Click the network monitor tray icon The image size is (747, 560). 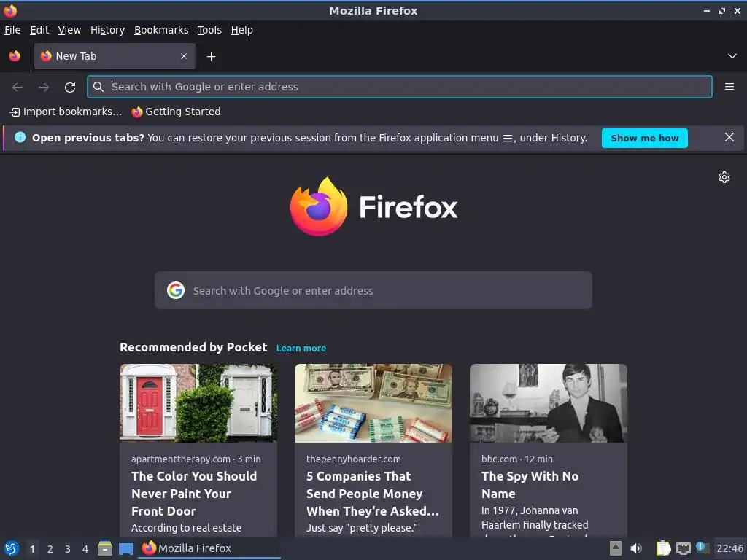683,548
